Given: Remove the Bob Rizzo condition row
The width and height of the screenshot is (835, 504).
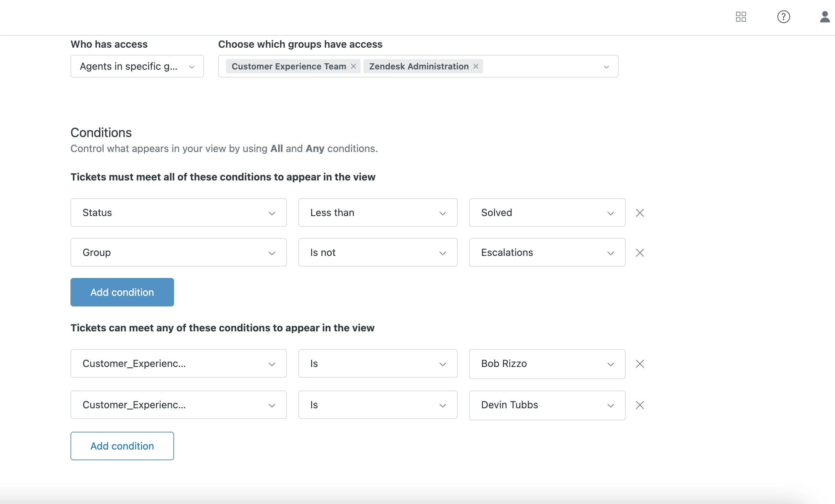Looking at the screenshot, I should pyautogui.click(x=640, y=364).
